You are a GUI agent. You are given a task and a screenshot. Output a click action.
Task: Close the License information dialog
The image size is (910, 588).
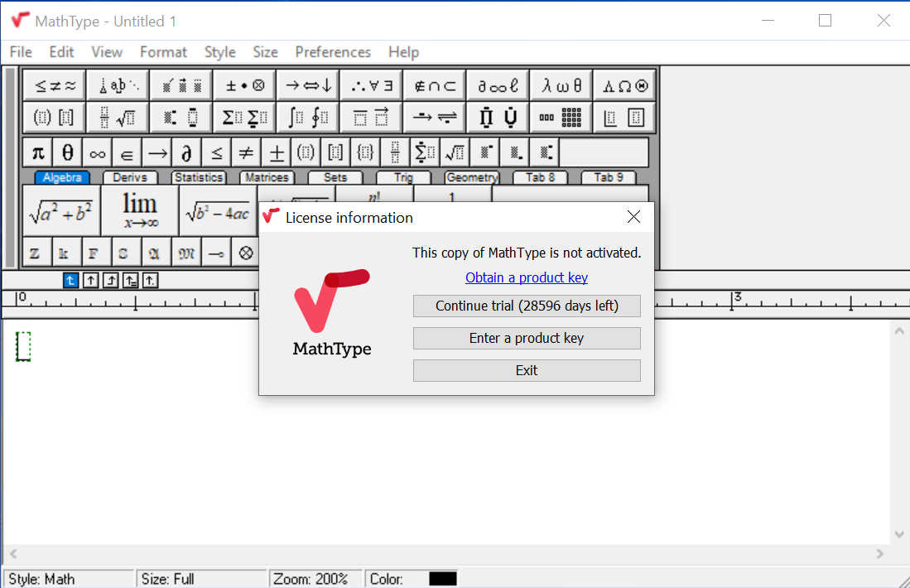click(x=633, y=217)
